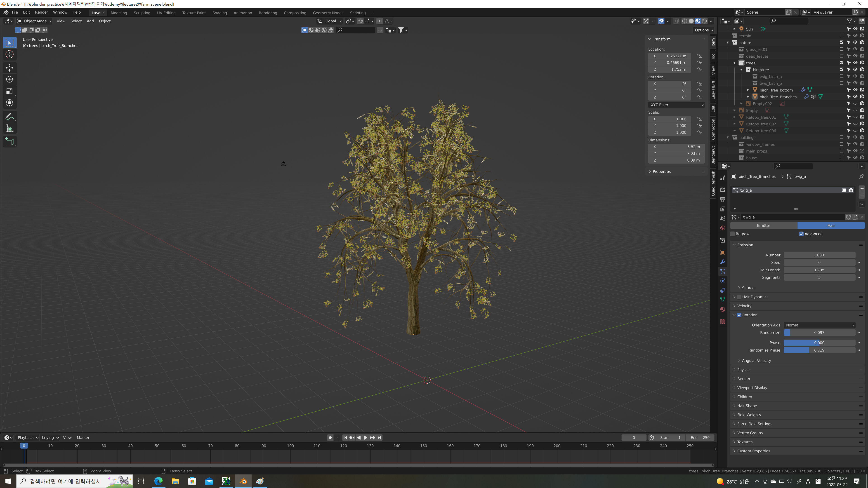Expand the Children panel

[745, 397]
